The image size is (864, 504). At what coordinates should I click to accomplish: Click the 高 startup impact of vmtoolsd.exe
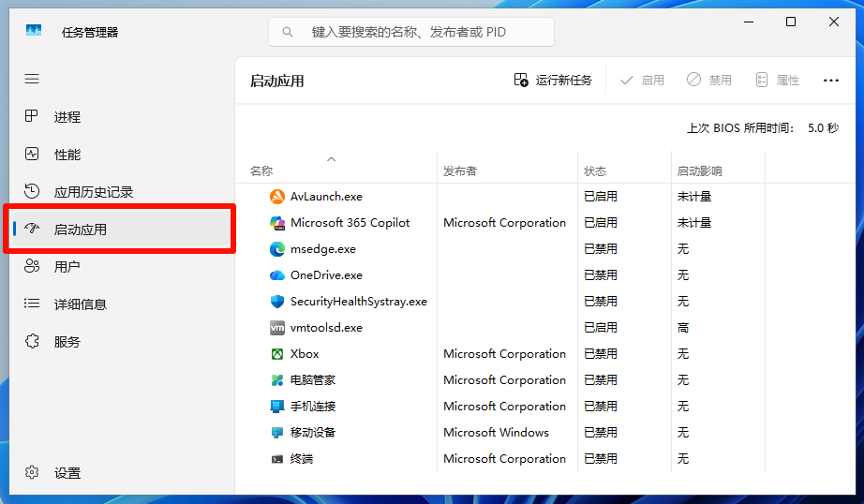pyautogui.click(x=683, y=328)
